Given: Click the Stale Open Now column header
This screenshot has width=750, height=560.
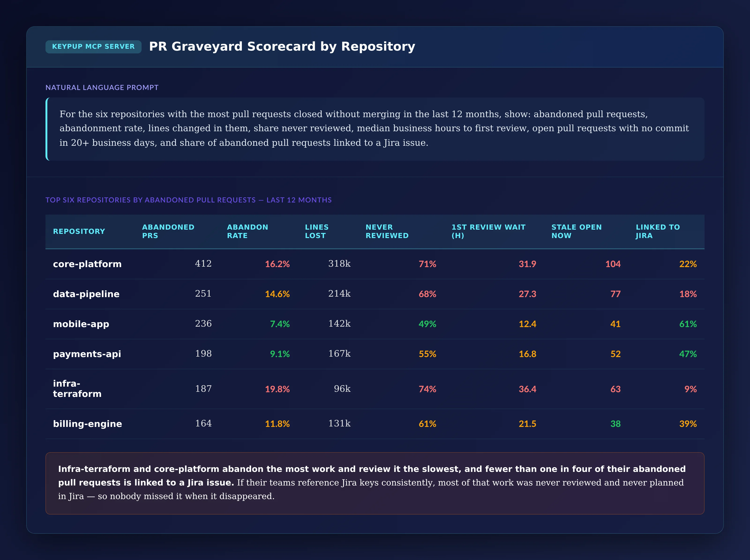Looking at the screenshot, I should 576,231.
